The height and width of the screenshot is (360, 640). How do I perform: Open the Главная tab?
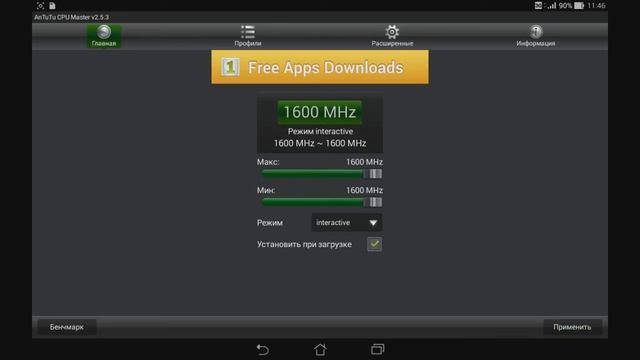point(104,36)
